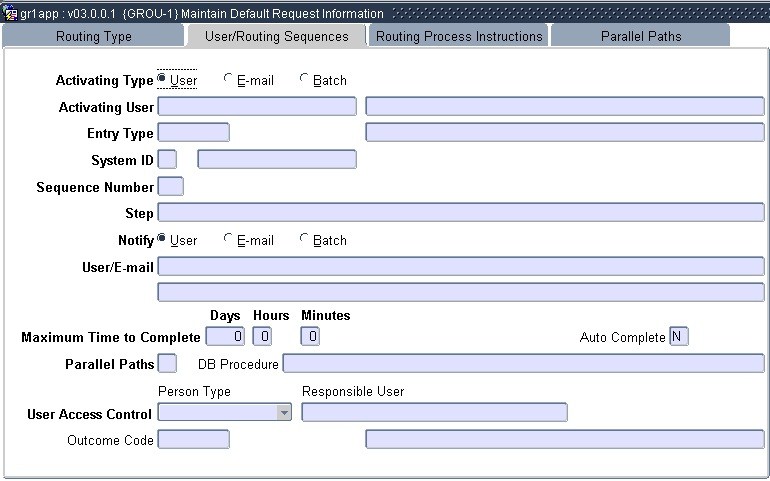
Task: Go to the Parallel Paths tab
Action: pos(641,36)
